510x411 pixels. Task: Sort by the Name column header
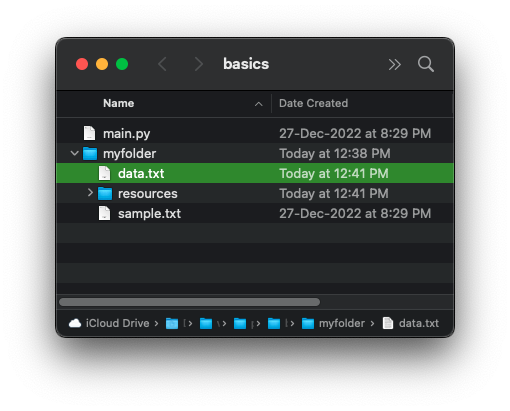pos(119,103)
